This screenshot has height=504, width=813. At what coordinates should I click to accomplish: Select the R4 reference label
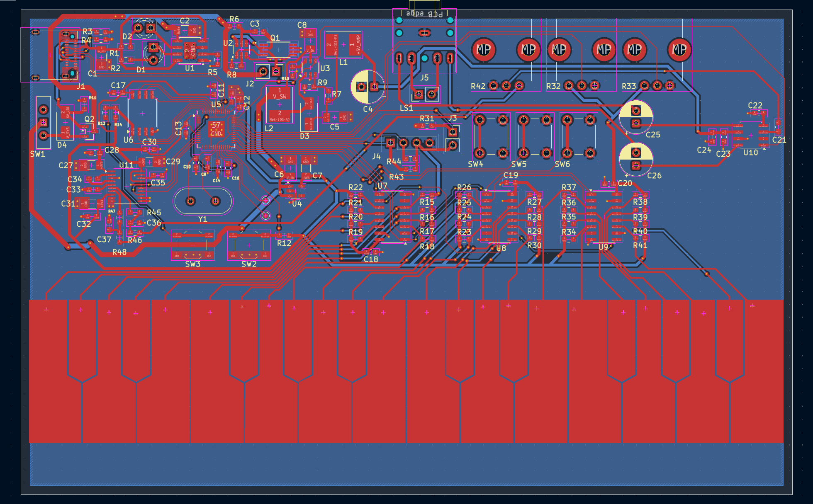[86, 40]
